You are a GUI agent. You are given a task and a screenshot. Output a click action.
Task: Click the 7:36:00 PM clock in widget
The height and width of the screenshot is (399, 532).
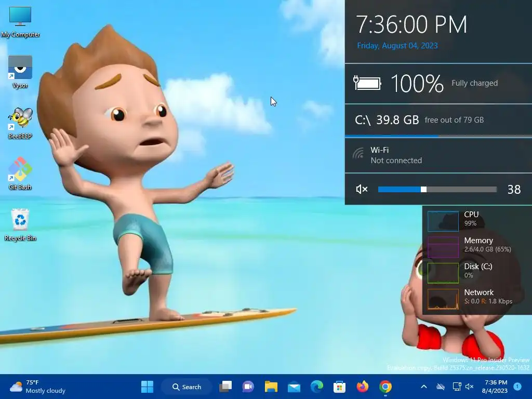point(411,24)
